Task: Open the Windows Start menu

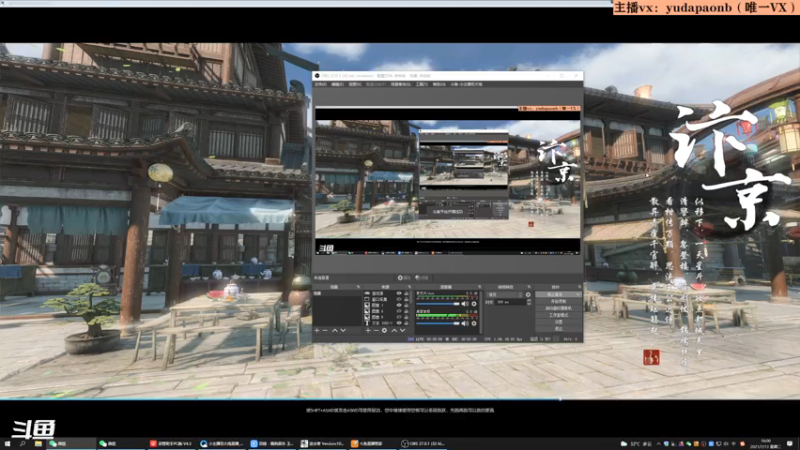Action: (7, 444)
